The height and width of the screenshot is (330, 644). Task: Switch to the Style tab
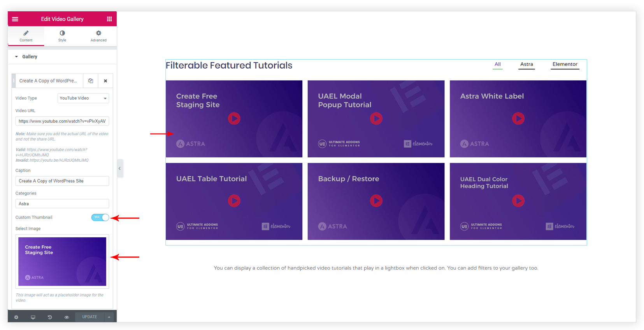62,36
